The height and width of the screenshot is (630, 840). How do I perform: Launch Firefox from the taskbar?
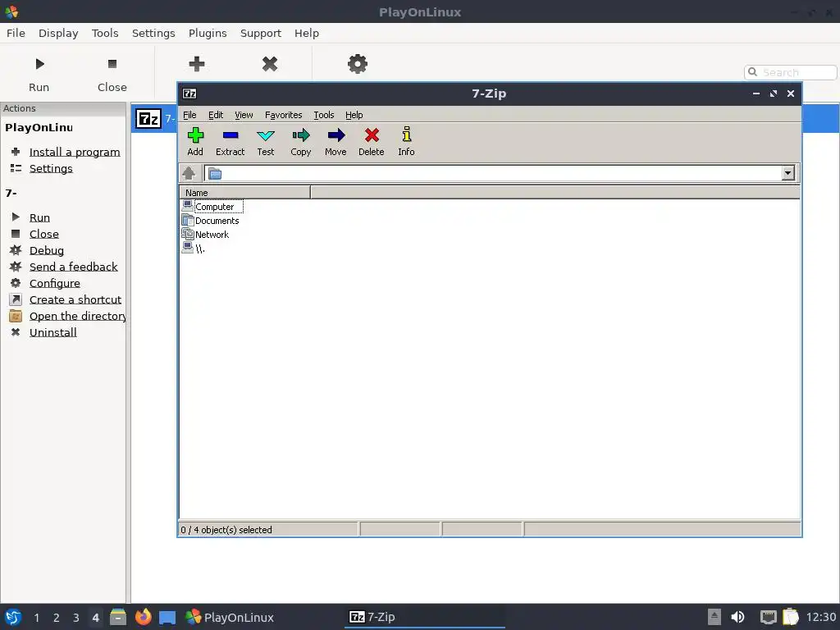143,617
